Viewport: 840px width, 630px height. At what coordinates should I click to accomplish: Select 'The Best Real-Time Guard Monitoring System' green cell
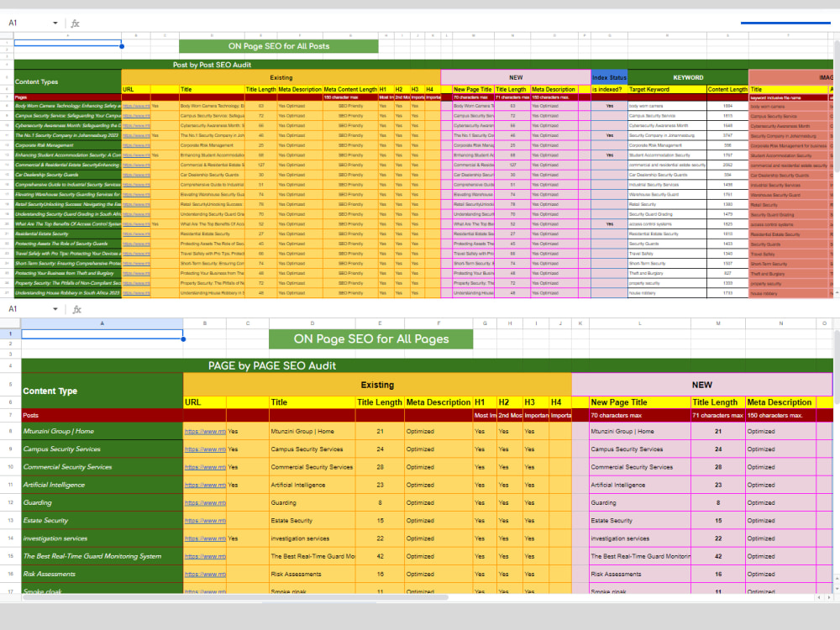pyautogui.click(x=102, y=556)
